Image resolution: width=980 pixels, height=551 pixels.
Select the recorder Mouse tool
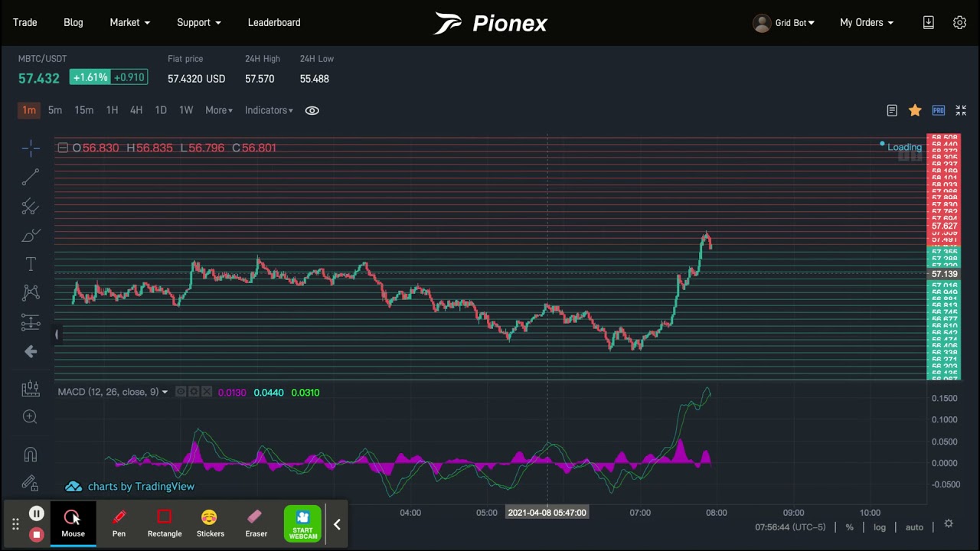coord(73,524)
